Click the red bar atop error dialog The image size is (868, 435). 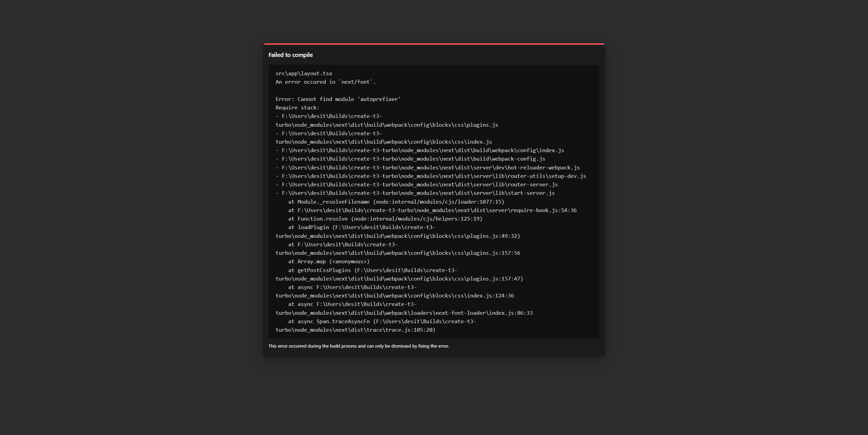click(x=434, y=44)
